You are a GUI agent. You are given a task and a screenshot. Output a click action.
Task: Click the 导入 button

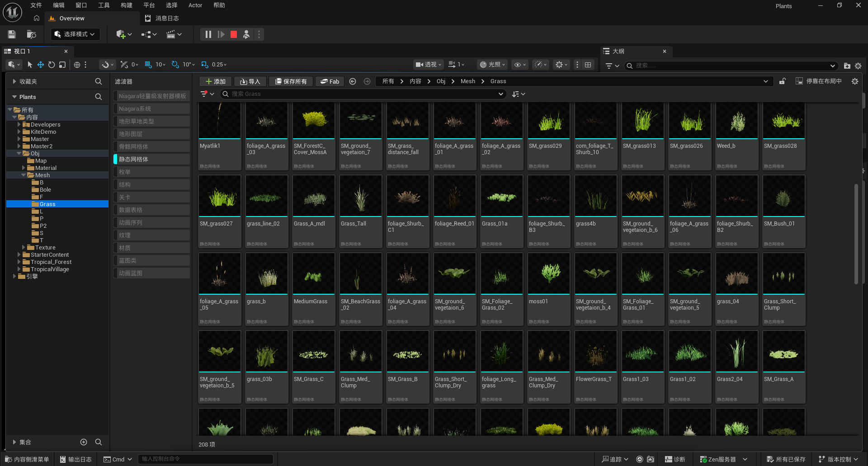tap(250, 81)
